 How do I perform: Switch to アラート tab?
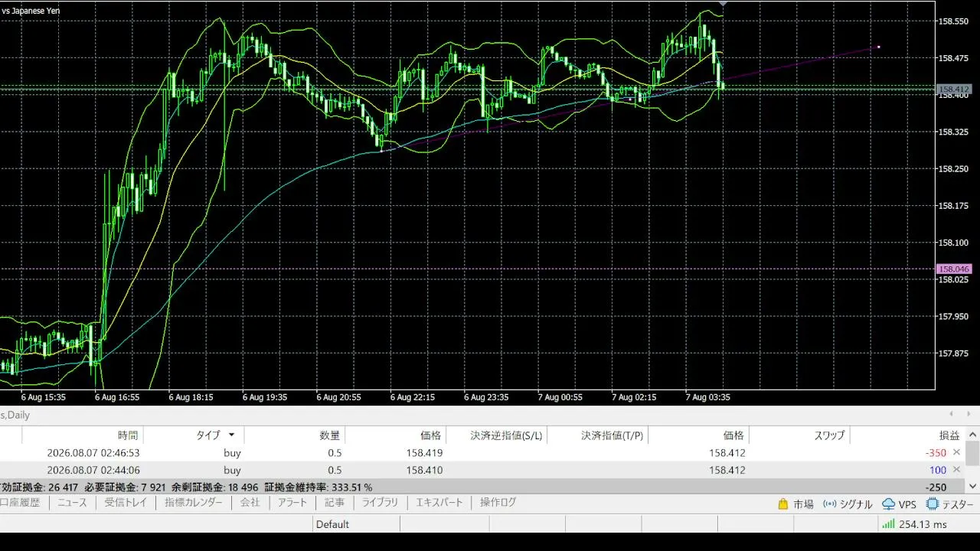[292, 503]
